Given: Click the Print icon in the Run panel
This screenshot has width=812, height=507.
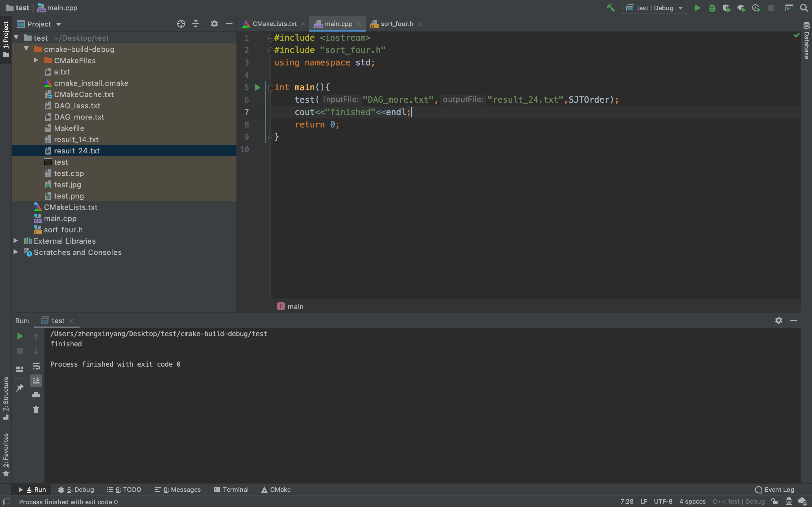Looking at the screenshot, I should 36,395.
